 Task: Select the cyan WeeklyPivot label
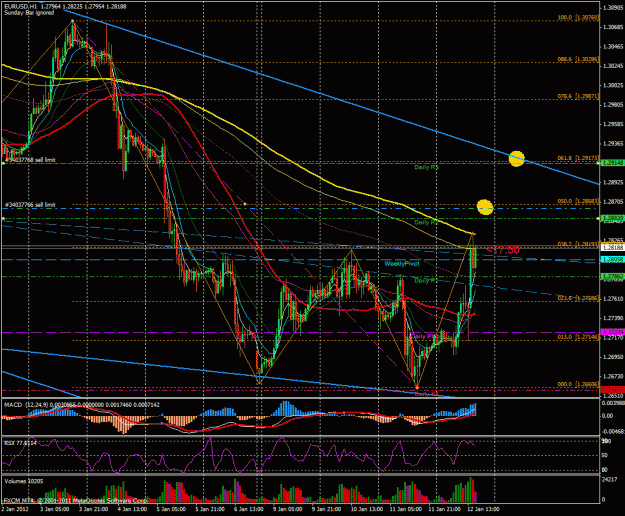[x=402, y=264]
